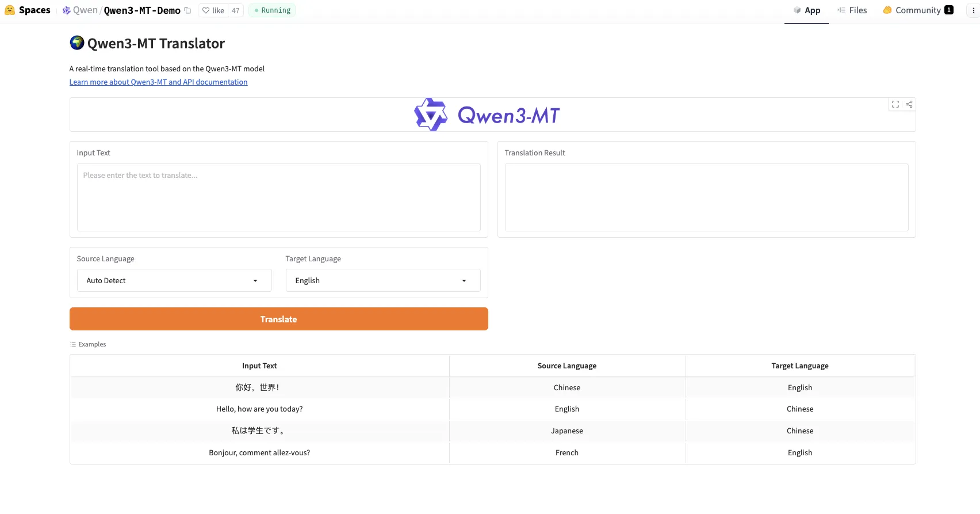
Task: Click the Japanese source language cell
Action: (x=567, y=431)
